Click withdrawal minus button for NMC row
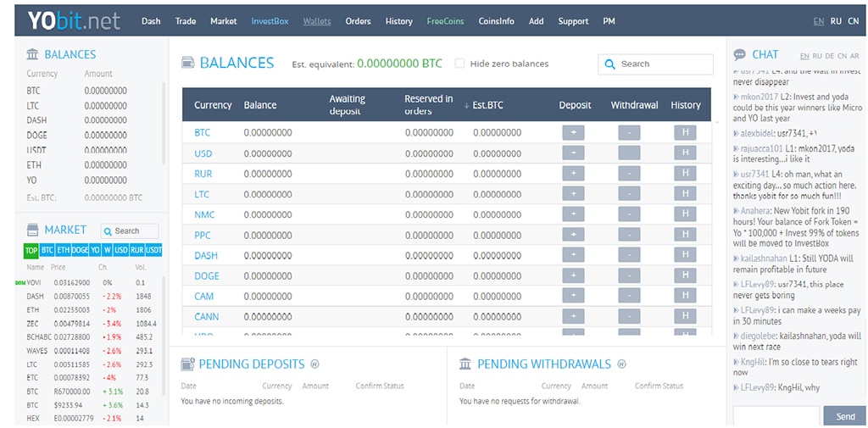 pyautogui.click(x=629, y=214)
